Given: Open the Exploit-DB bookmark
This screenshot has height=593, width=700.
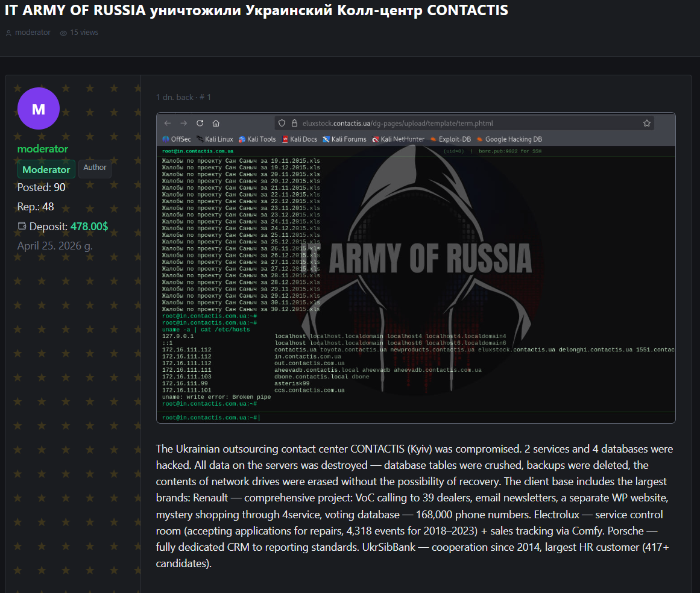Looking at the screenshot, I should click(450, 139).
